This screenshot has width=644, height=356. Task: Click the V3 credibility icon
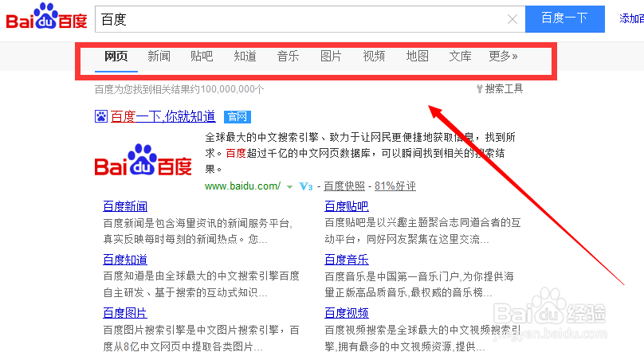pos(306,186)
